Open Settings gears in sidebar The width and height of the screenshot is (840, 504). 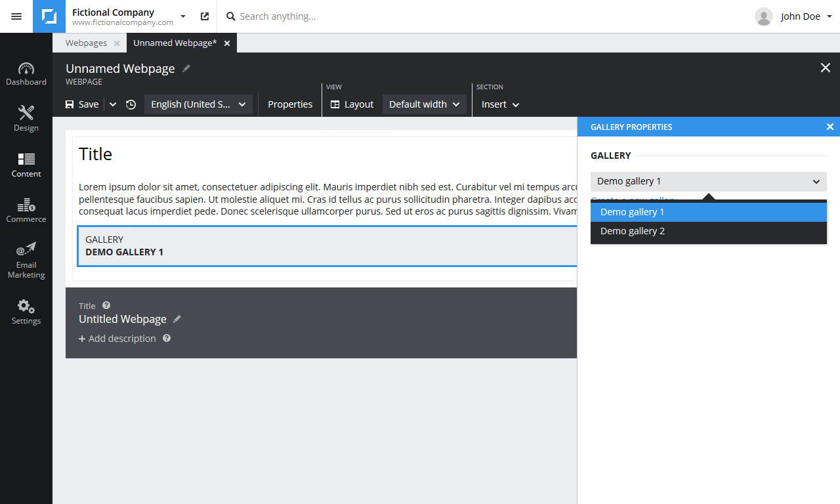tap(26, 306)
